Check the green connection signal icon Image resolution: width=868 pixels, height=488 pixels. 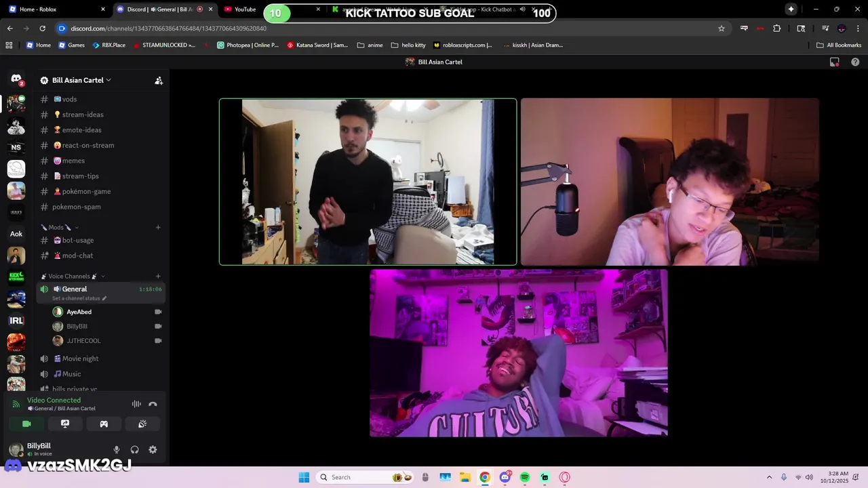(16, 404)
